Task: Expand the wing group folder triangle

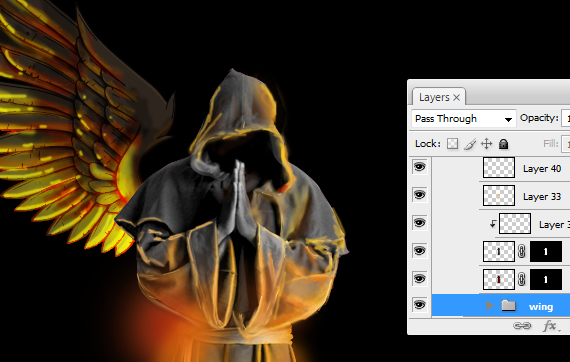Action: (x=490, y=305)
